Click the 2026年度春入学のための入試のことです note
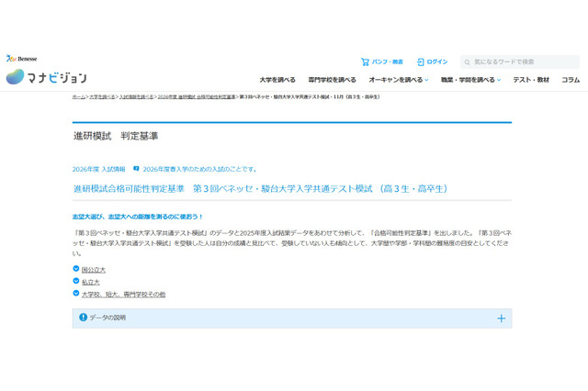This screenshot has width=588, height=391. click(x=200, y=169)
